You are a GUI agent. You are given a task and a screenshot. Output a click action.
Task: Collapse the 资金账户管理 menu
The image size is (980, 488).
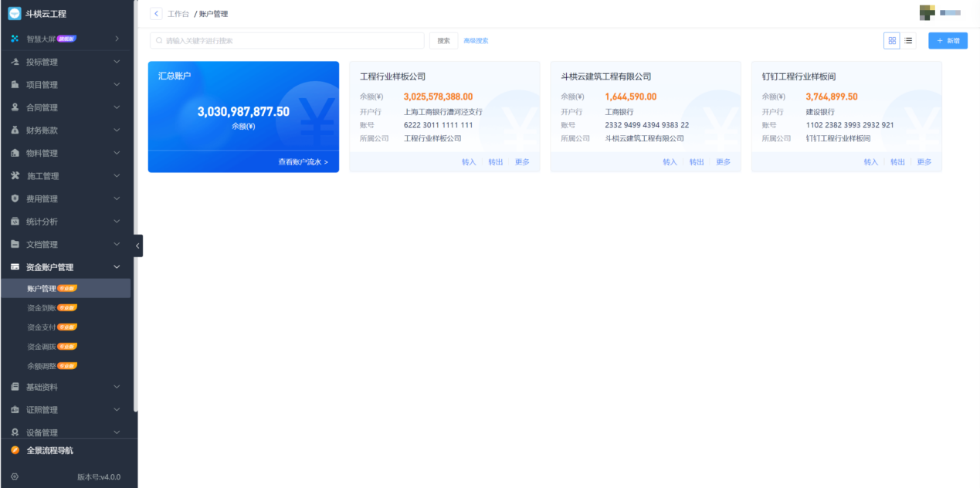pyautogui.click(x=117, y=267)
